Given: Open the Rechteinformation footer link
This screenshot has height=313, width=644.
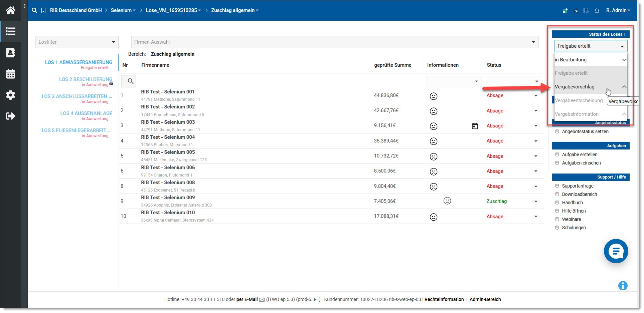Looking at the screenshot, I should [x=444, y=299].
